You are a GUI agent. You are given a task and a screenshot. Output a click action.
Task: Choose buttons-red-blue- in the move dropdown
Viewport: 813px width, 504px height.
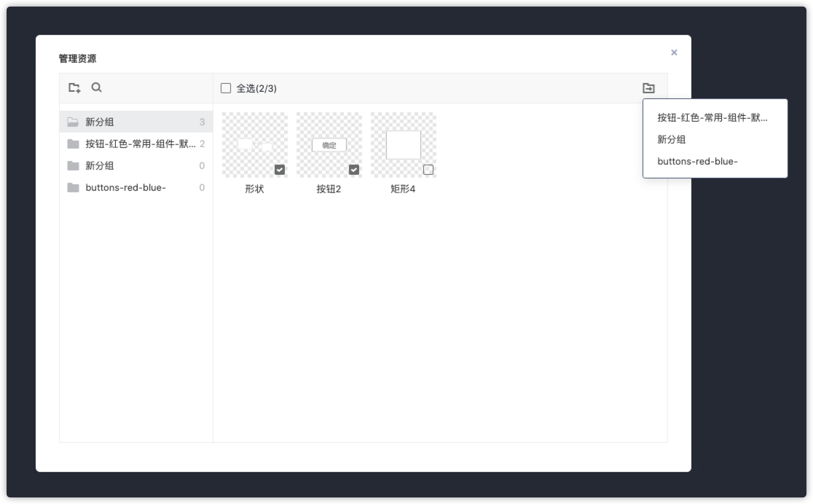697,161
